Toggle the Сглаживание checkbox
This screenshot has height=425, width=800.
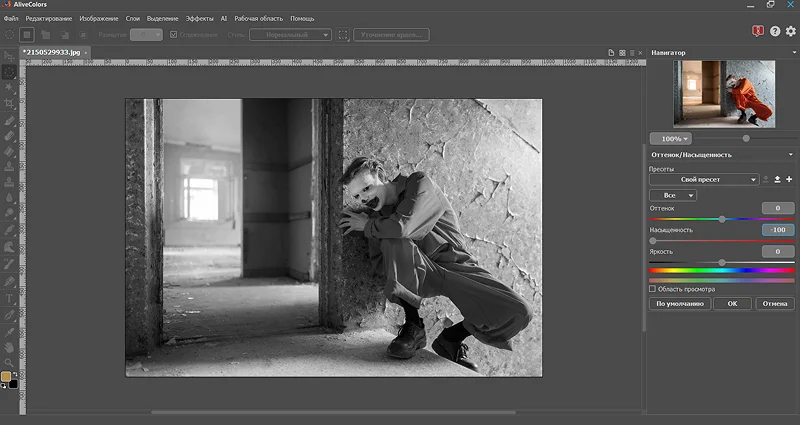click(174, 35)
